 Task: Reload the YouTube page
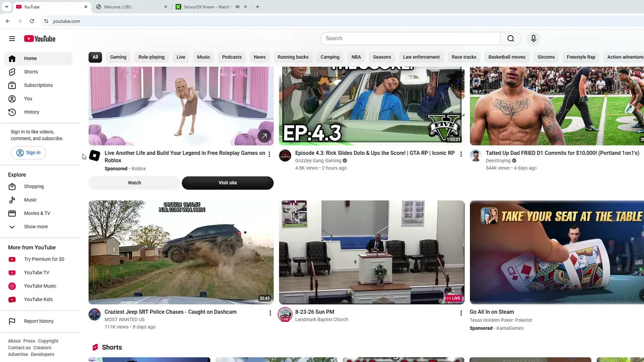32,21
